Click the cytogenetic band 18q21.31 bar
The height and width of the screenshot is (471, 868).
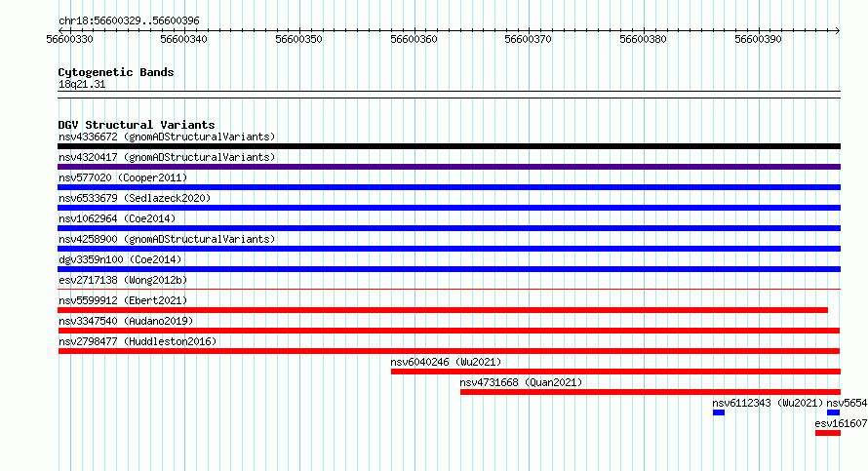pyautogui.click(x=449, y=95)
